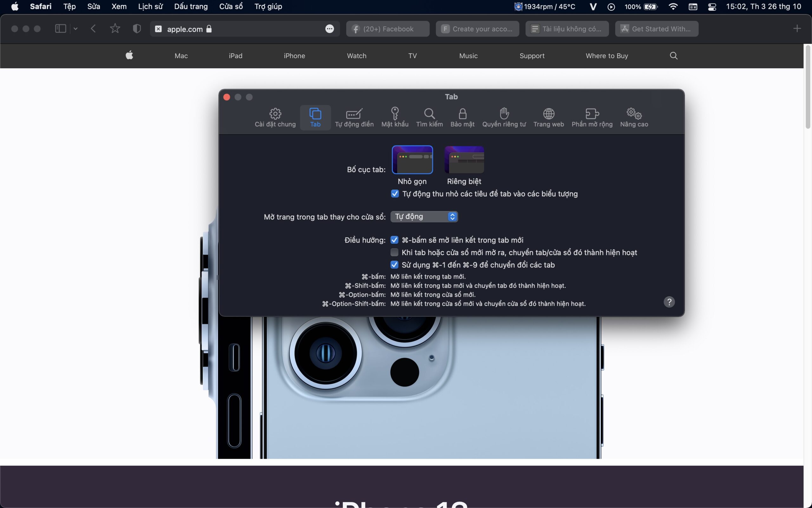This screenshot has height=508, width=812.
Task: Open the Nâng cao preferences pane
Action: point(634,117)
